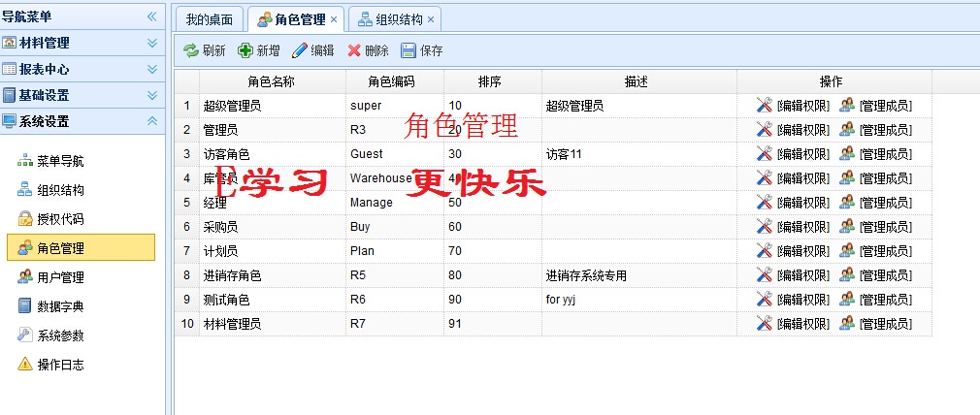Viewport: 980px width, 415px height.
Task: Open 用户管理 in the sidebar
Action: (60, 277)
